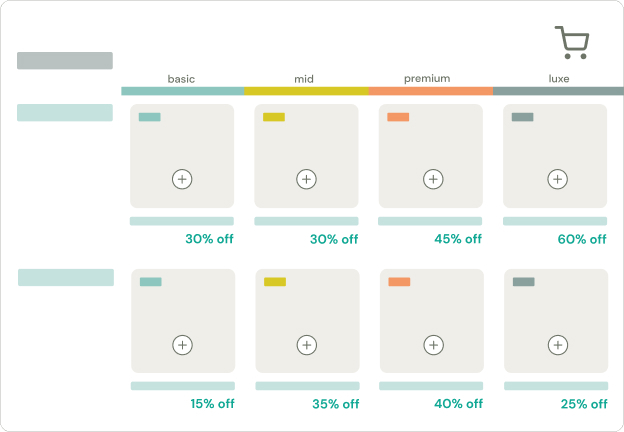Click title bar under 40% off product
The width and height of the screenshot is (624, 432).
[x=431, y=386]
